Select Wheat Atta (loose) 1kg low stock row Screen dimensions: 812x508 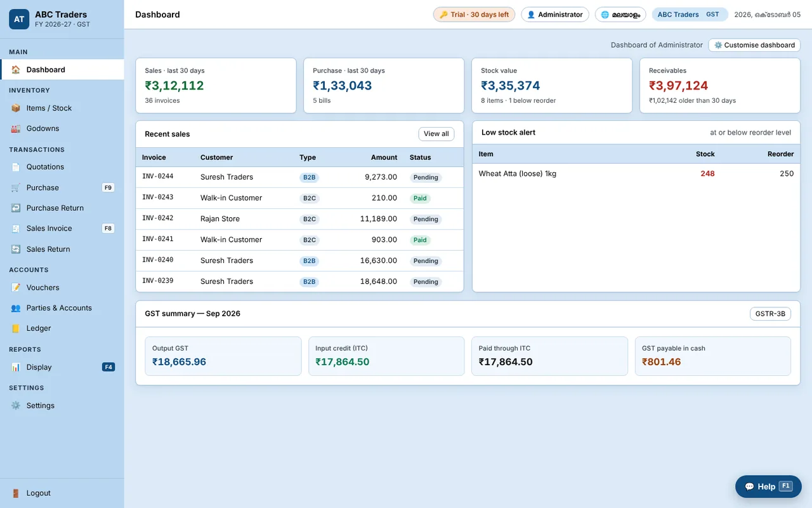coord(636,174)
